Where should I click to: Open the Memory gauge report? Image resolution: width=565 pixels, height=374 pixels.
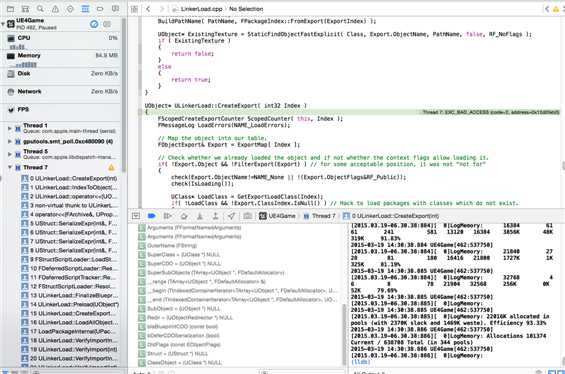[x=63, y=59]
